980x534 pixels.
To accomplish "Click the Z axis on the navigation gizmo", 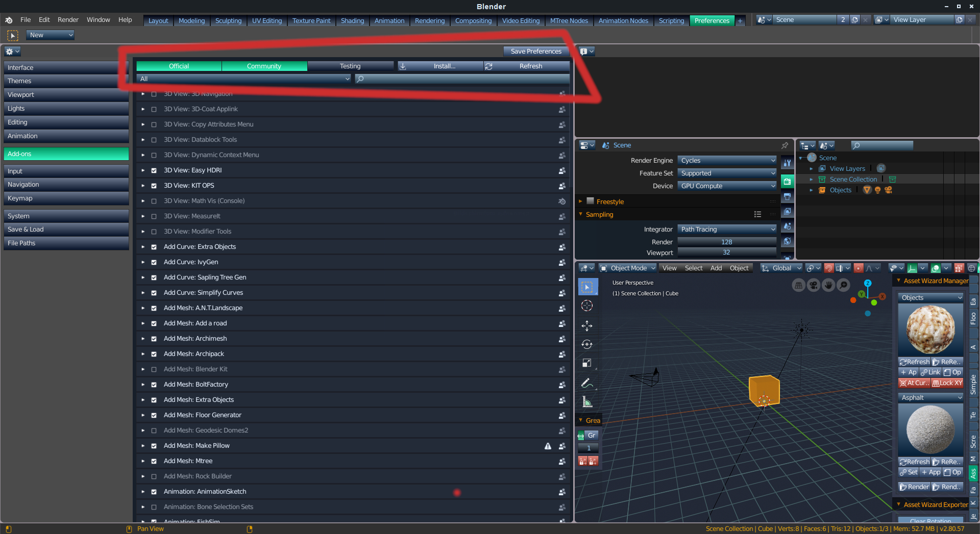I will coord(868,283).
